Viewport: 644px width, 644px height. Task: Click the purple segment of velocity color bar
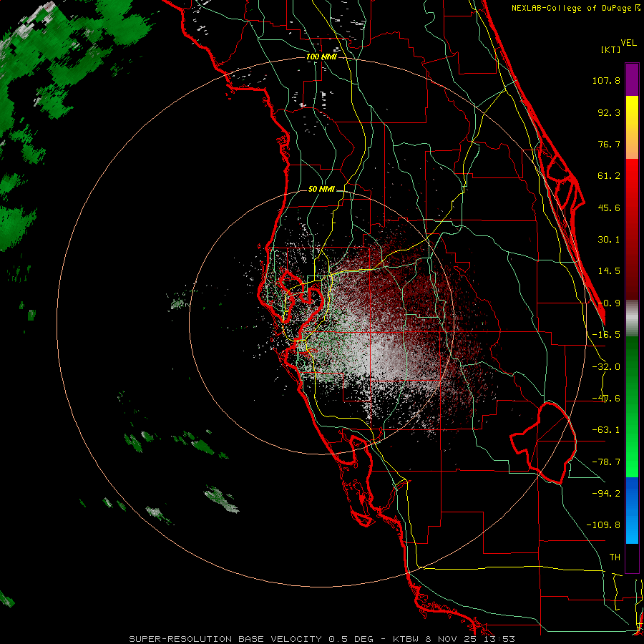pyautogui.click(x=632, y=79)
